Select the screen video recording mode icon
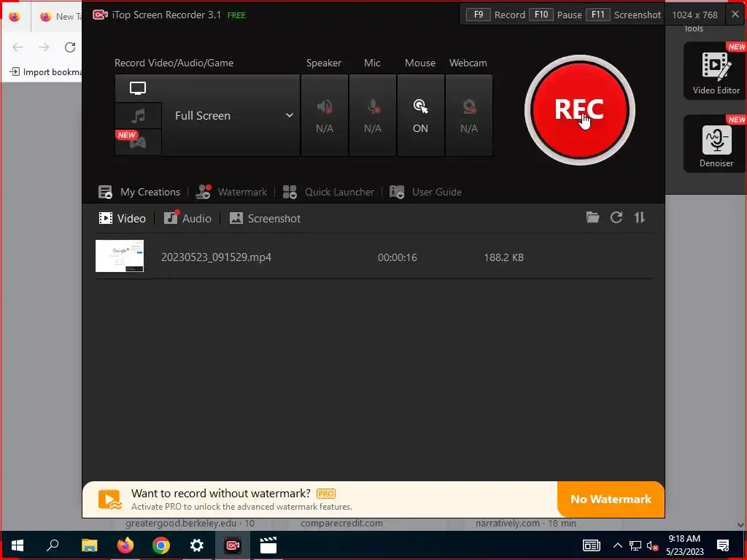Image resolution: width=747 pixels, height=560 pixels. click(138, 88)
